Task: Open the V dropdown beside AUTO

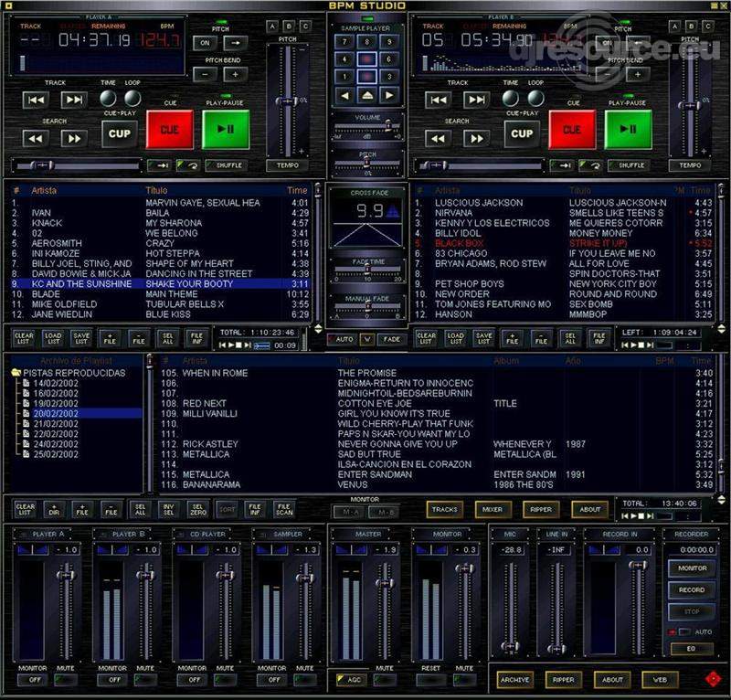Action: click(x=367, y=339)
